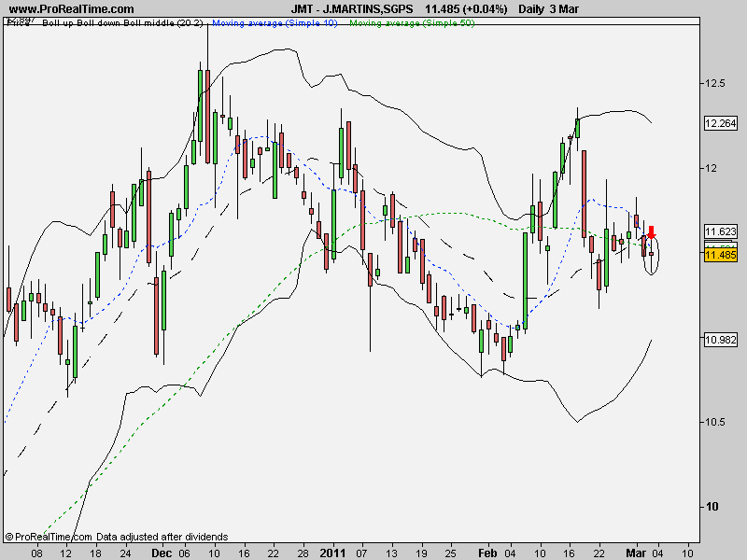The height and width of the screenshot is (560, 747).
Task: Click the 12 price axis label
Action: [x=712, y=168]
